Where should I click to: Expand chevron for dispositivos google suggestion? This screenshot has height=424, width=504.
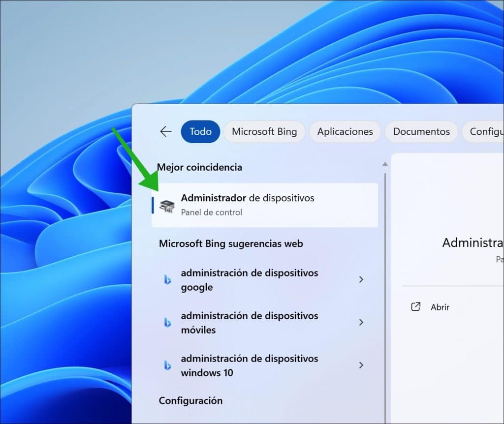point(361,279)
